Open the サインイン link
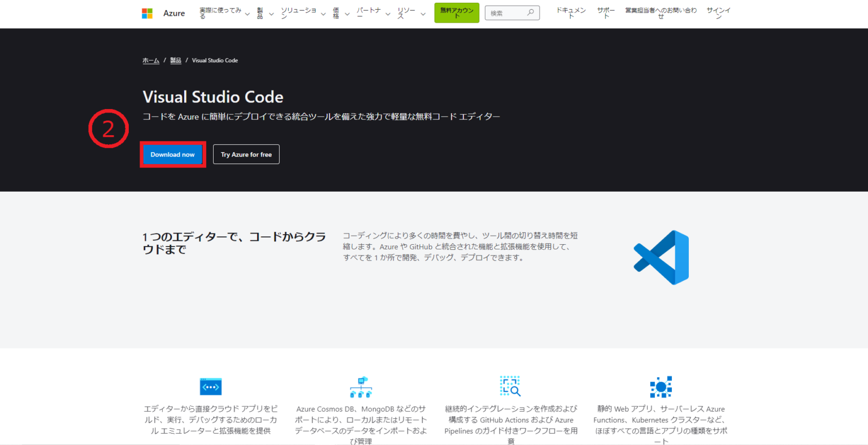The height and width of the screenshot is (445, 868). 718,12
